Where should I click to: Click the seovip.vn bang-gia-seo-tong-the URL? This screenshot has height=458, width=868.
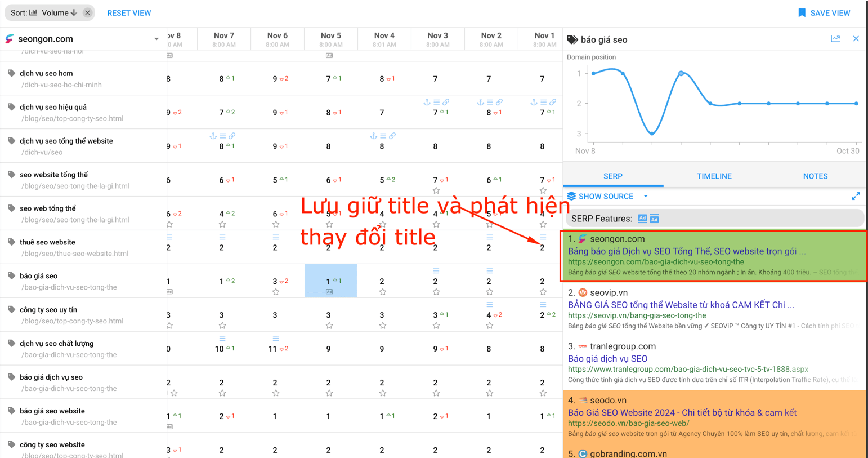pyautogui.click(x=637, y=315)
